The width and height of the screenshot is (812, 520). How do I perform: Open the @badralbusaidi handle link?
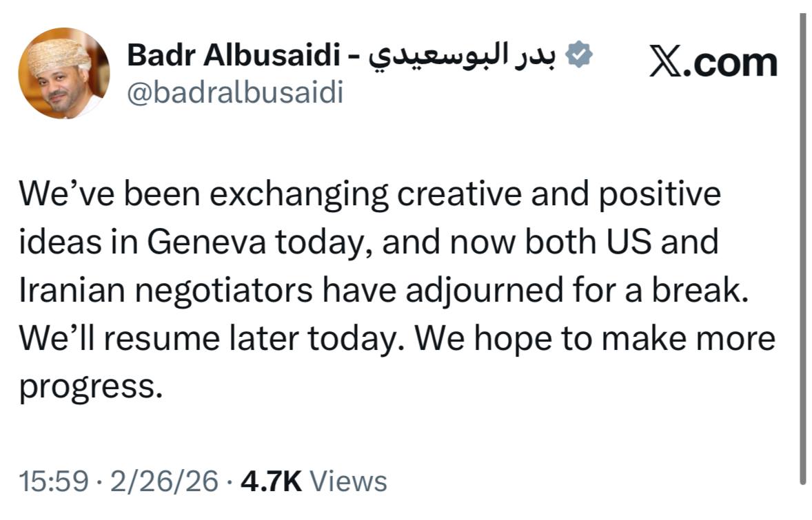click(x=234, y=92)
